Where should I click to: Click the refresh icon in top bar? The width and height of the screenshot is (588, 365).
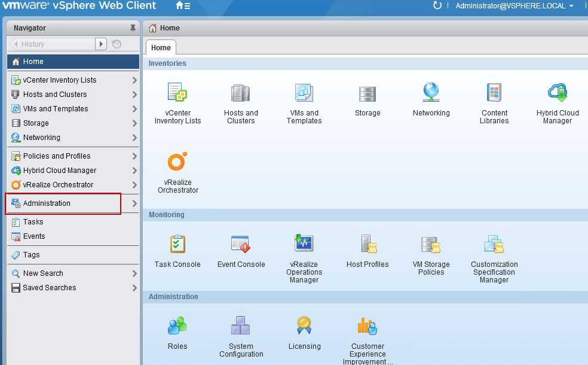coord(437,6)
